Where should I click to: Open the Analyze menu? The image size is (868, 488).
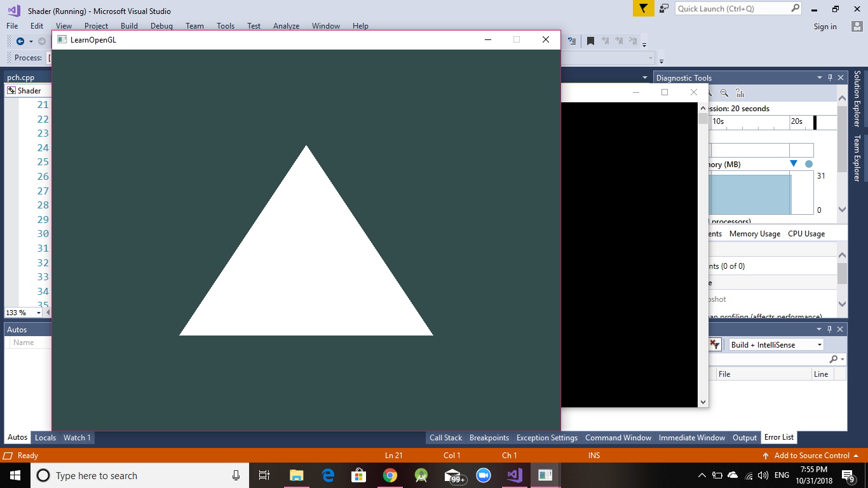point(286,26)
